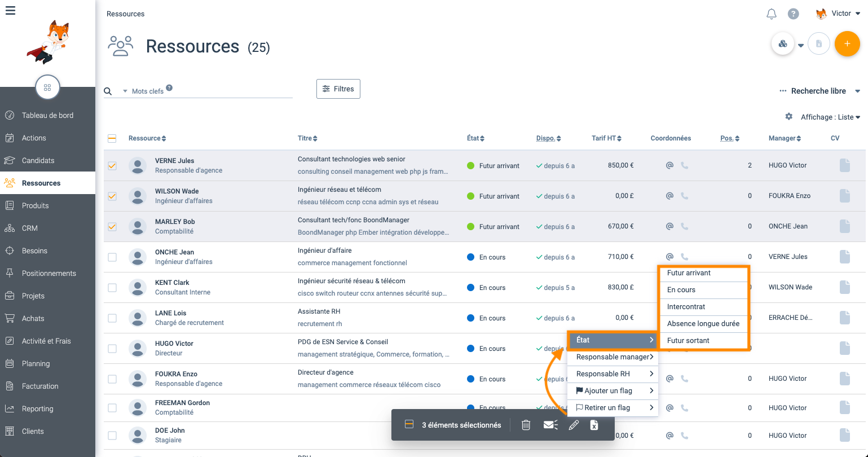Open the Candidats section in sidebar
Screen dimensions: 868x457
pyautogui.click(x=38, y=161)
